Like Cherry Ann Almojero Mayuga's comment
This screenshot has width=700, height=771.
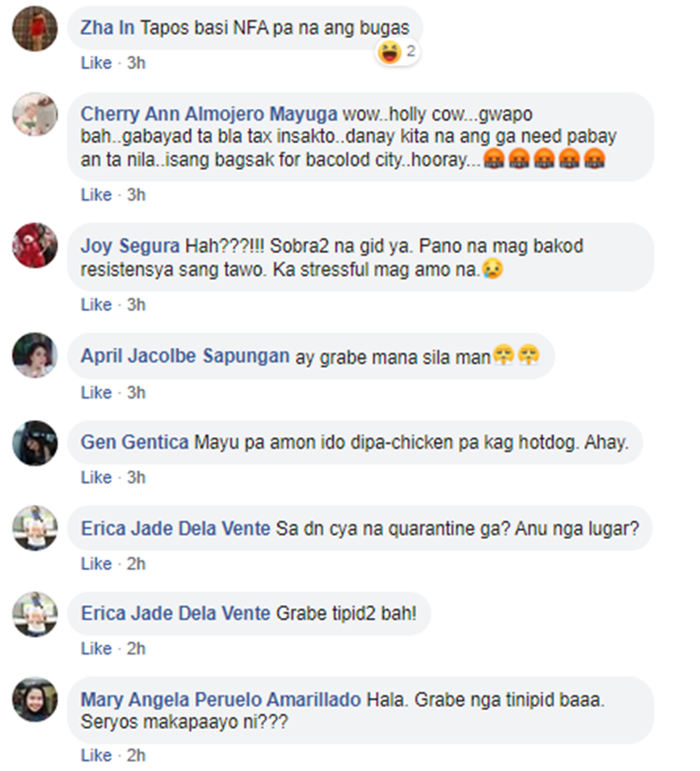(x=96, y=195)
